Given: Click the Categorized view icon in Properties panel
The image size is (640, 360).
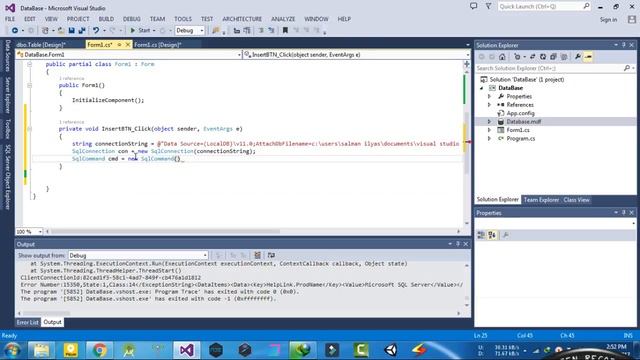Looking at the screenshot, I should click(x=481, y=235).
